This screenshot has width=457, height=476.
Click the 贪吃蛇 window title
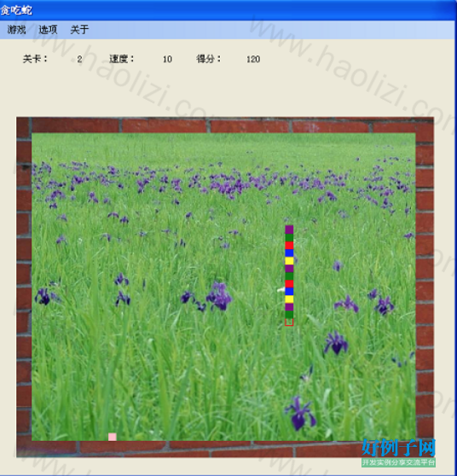[16, 10]
